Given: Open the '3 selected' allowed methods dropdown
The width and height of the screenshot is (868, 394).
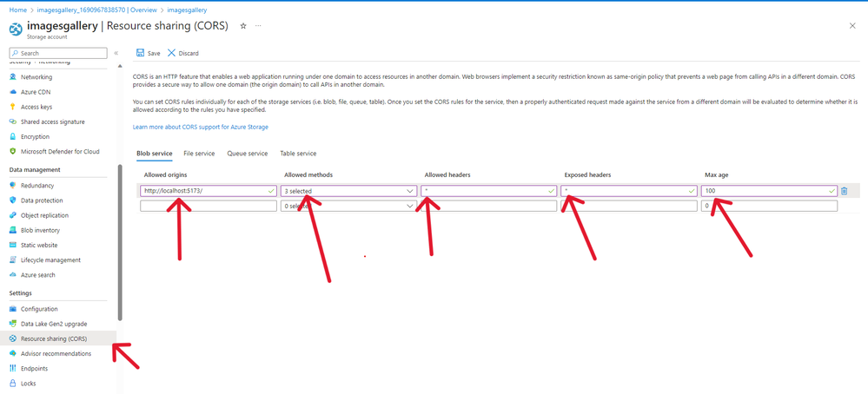Looking at the screenshot, I should 348,191.
